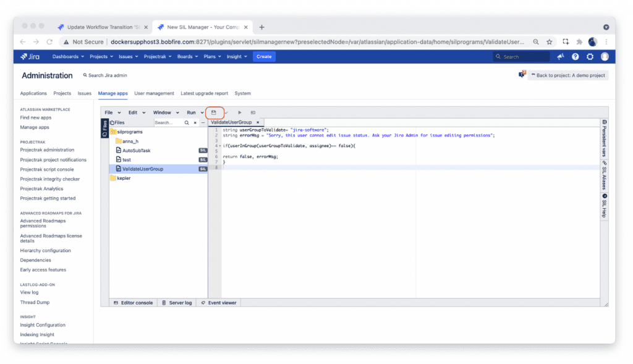
Task: Go back in browser history
Action: coord(23,41)
